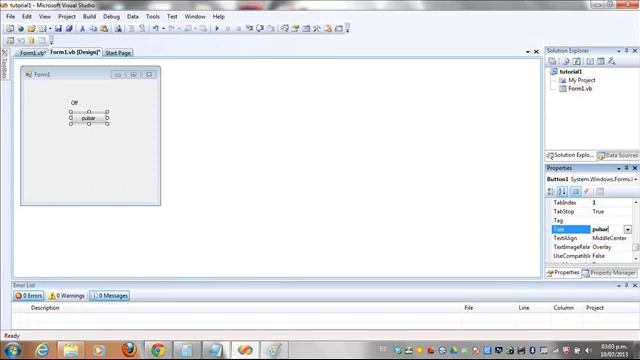
Task: Click the File column header in Error List
Action: pos(469,308)
